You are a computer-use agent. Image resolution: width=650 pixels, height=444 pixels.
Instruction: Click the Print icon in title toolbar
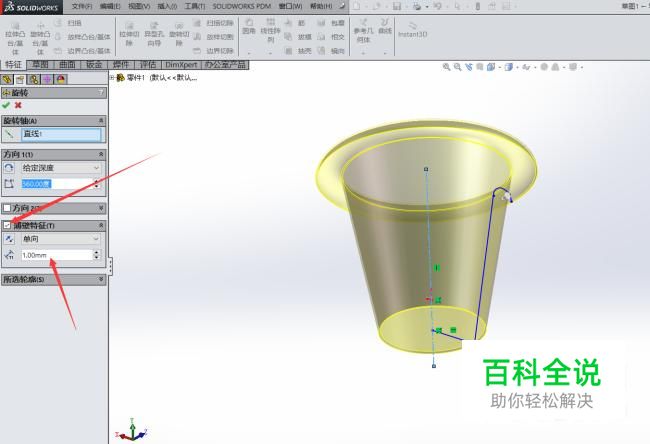coord(417,6)
